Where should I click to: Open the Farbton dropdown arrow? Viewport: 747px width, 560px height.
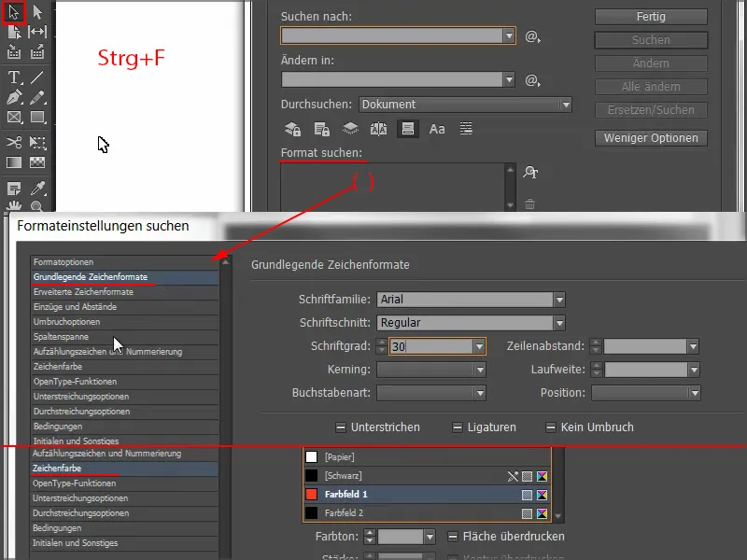430,538
